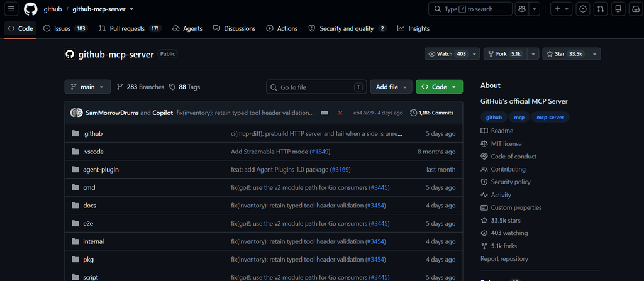This screenshot has width=644, height=281.
Task: Open the repositories icon in top bar
Action: coord(618,9)
